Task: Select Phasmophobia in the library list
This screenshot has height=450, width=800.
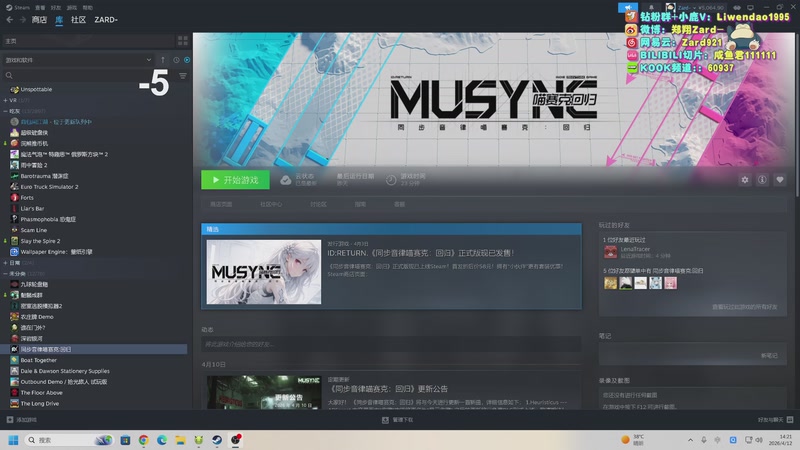Action: [48, 219]
